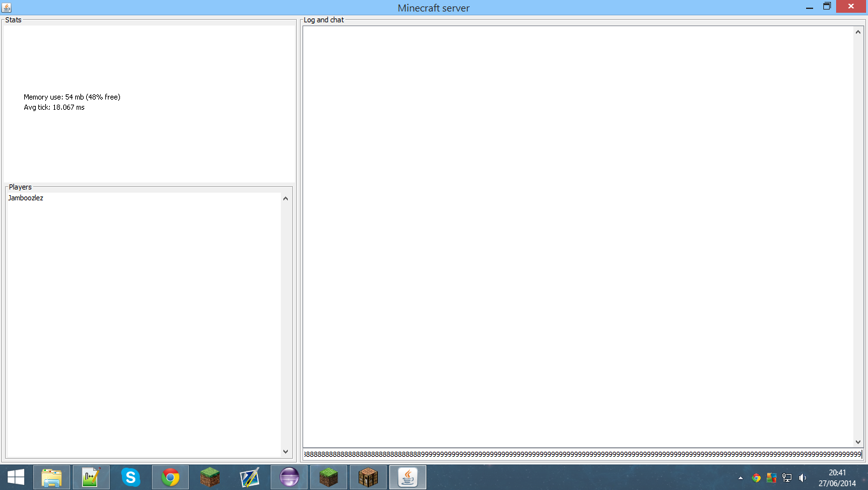Screen dimensions: 868x490
Task: Focus the server command input field
Action: tap(583, 454)
